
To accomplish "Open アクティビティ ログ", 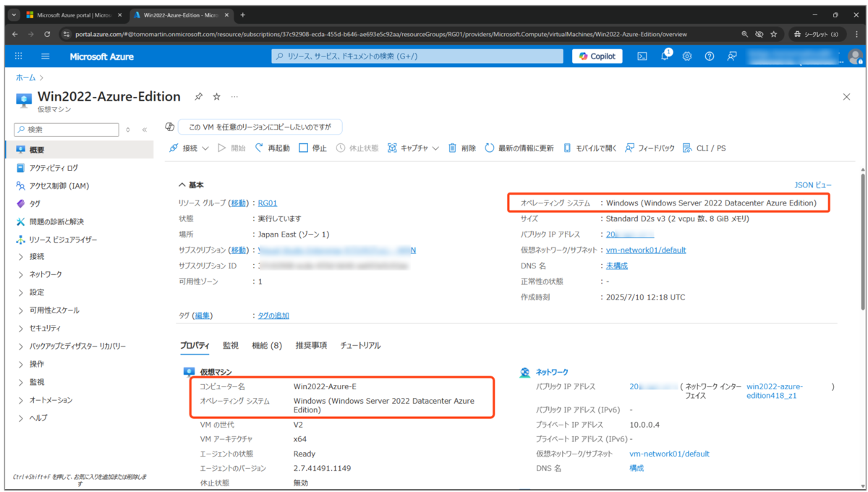I will 54,168.
